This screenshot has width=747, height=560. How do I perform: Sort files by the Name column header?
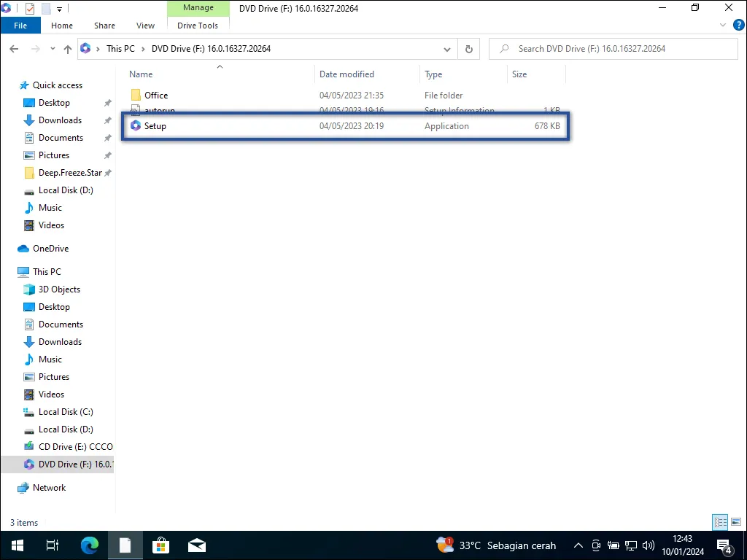[141, 74]
